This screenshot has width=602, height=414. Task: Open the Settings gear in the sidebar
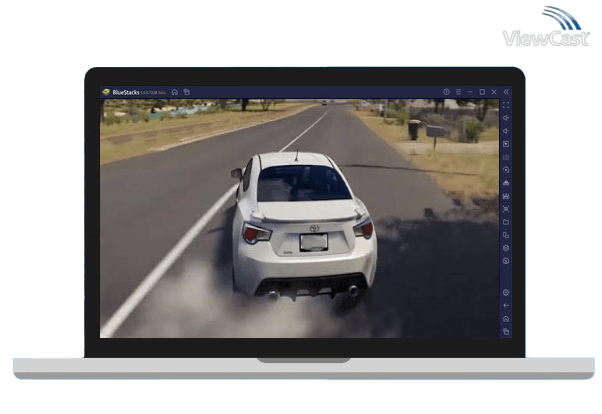pyautogui.click(x=506, y=293)
